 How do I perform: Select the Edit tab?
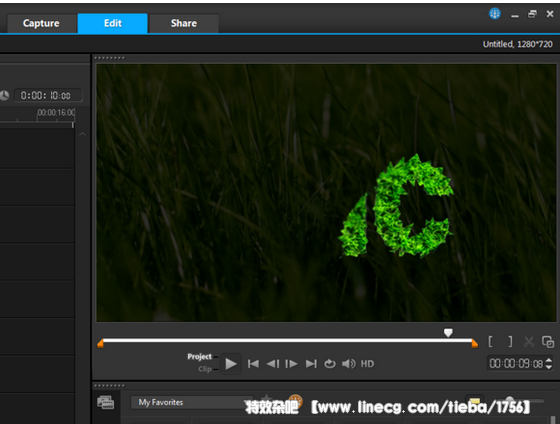tap(112, 23)
